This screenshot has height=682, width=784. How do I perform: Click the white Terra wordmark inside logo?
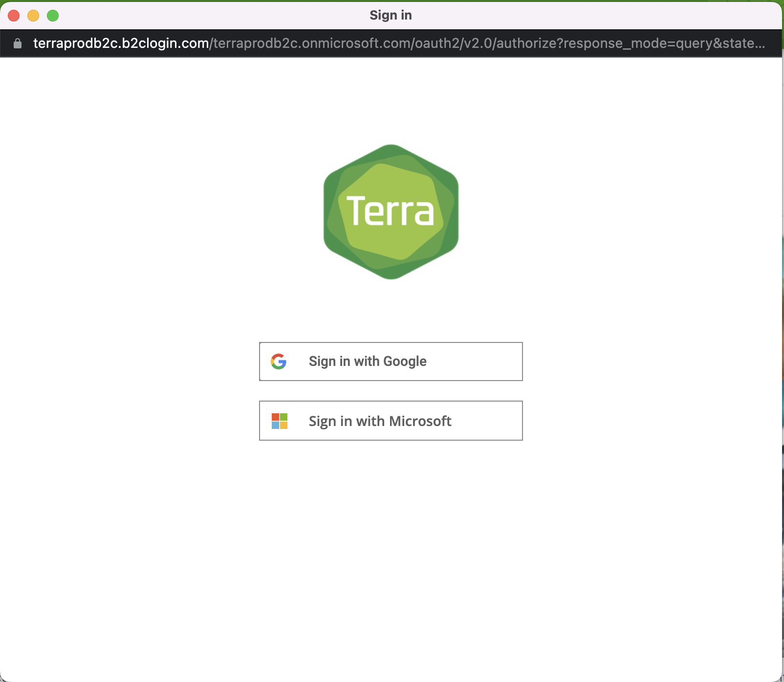pyautogui.click(x=390, y=211)
